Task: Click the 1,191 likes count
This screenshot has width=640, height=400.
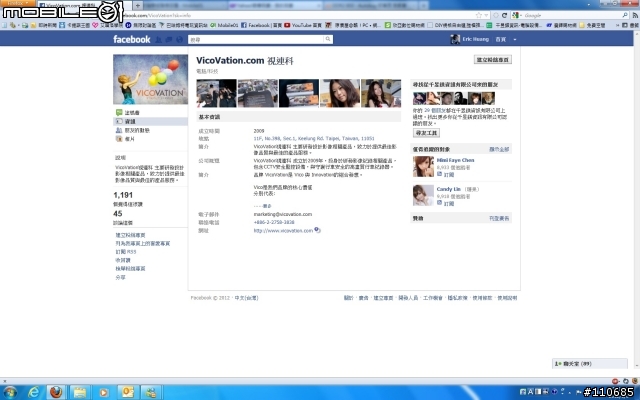Action: [x=123, y=195]
